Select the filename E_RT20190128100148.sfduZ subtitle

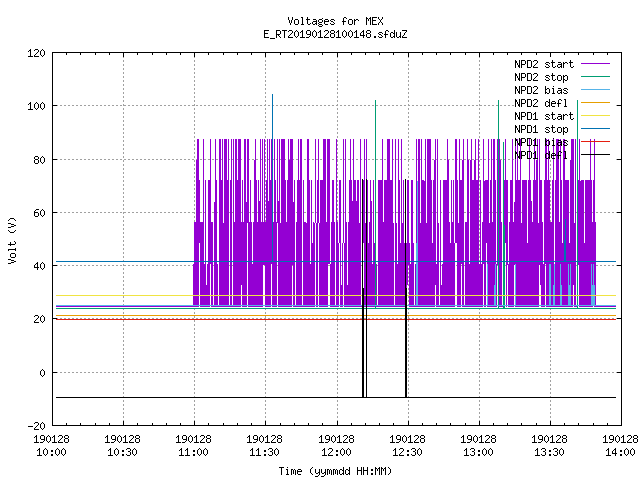click(x=335, y=34)
